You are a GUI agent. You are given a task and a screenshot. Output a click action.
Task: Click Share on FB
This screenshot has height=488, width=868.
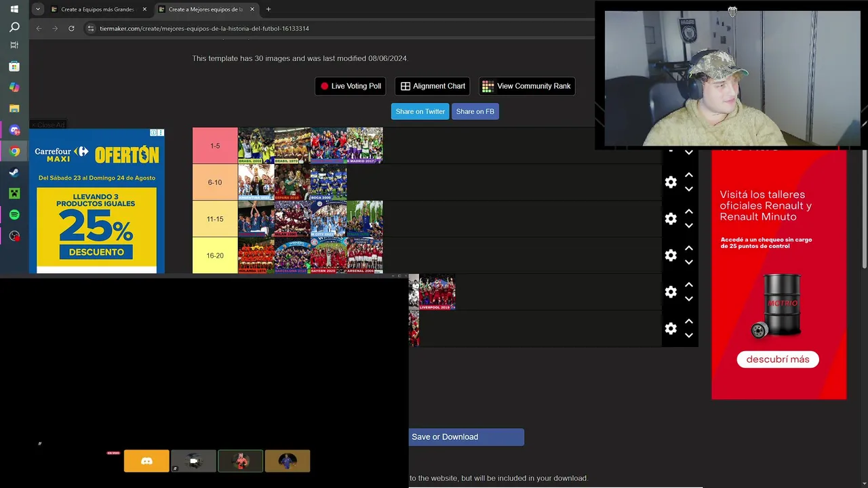click(x=475, y=111)
